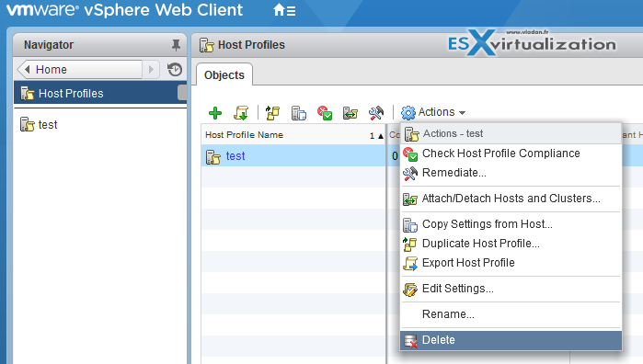643x364 pixels.
Task: Click attach/detach hosts toolbar icon
Action: tap(350, 113)
